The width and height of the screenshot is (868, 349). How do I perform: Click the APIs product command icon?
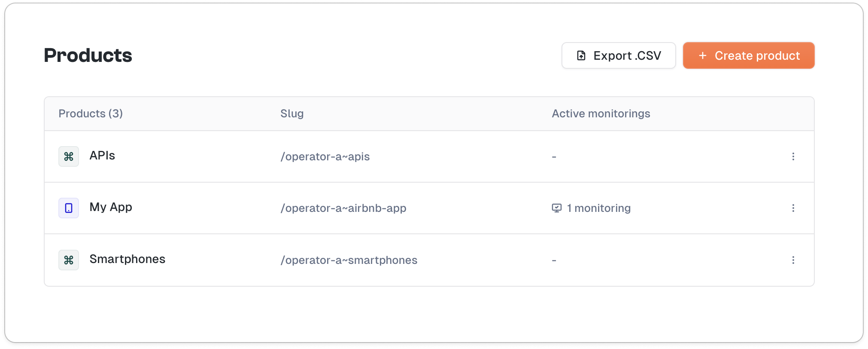tap(69, 156)
